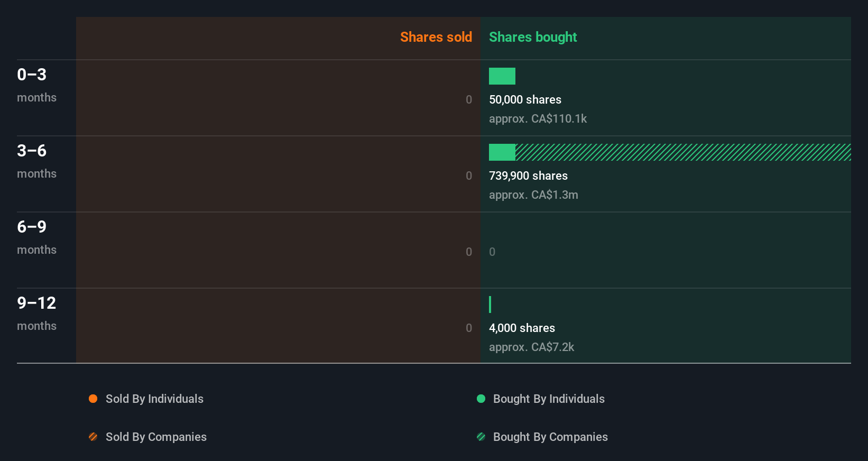Click the shares bought 0 in 6–9 months row
The height and width of the screenshot is (461, 868).
coord(492,252)
